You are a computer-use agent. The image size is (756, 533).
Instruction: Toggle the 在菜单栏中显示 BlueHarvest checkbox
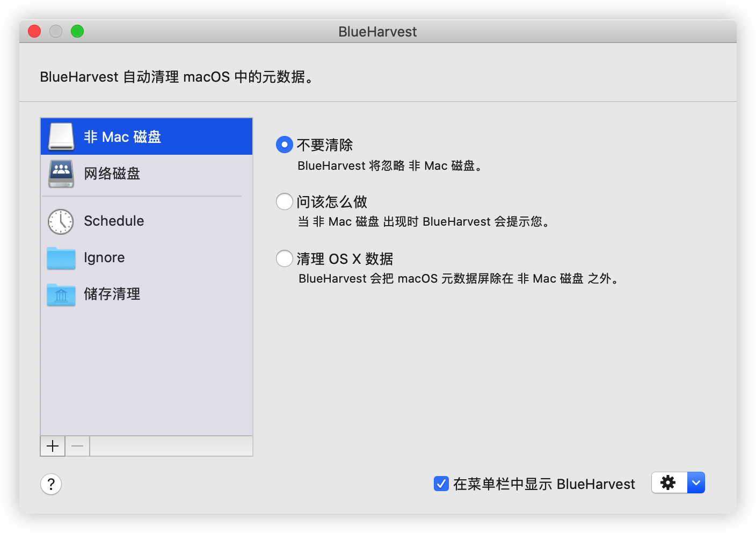point(441,484)
